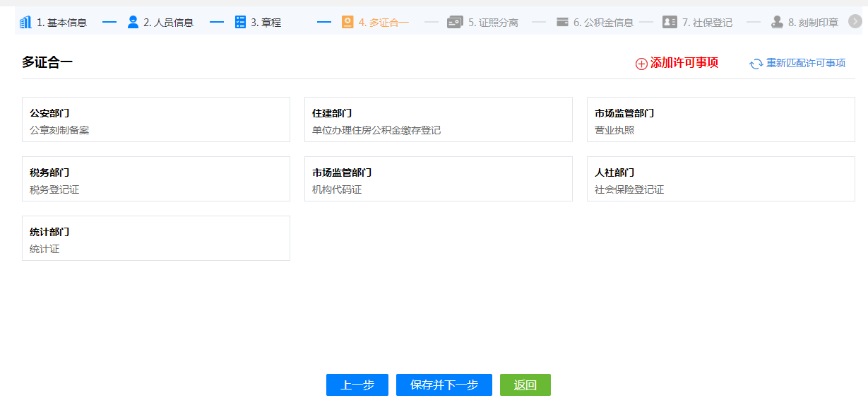
Task: Click the 上一步 button
Action: (357, 385)
